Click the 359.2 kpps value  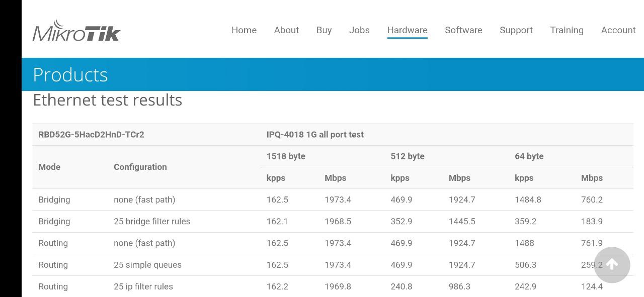525,221
